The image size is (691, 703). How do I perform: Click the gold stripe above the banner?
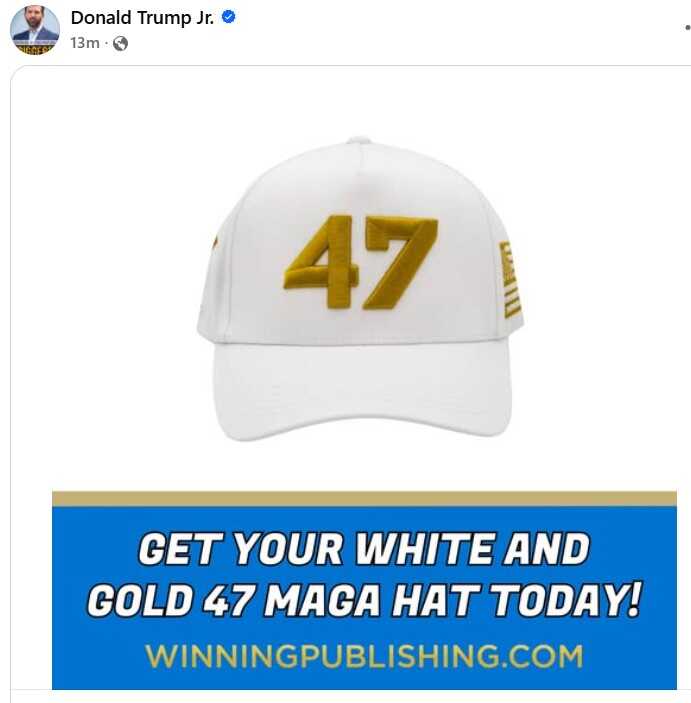(x=364, y=499)
